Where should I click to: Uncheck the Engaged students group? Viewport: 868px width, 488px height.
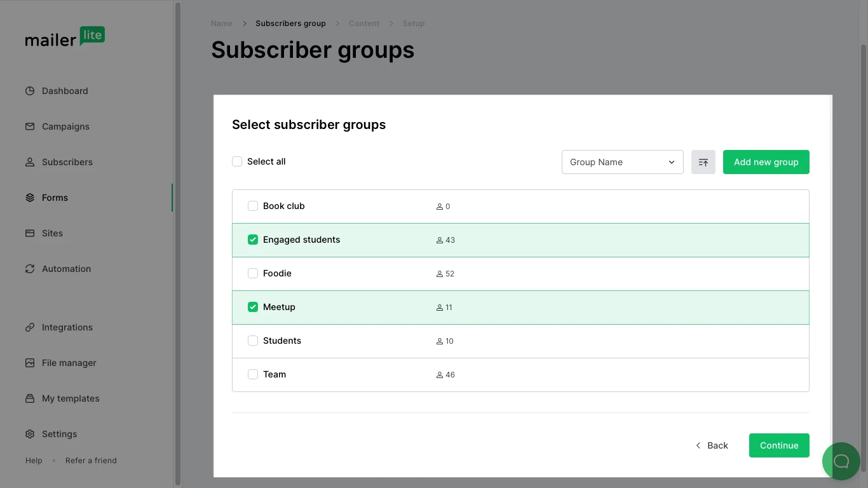click(253, 240)
